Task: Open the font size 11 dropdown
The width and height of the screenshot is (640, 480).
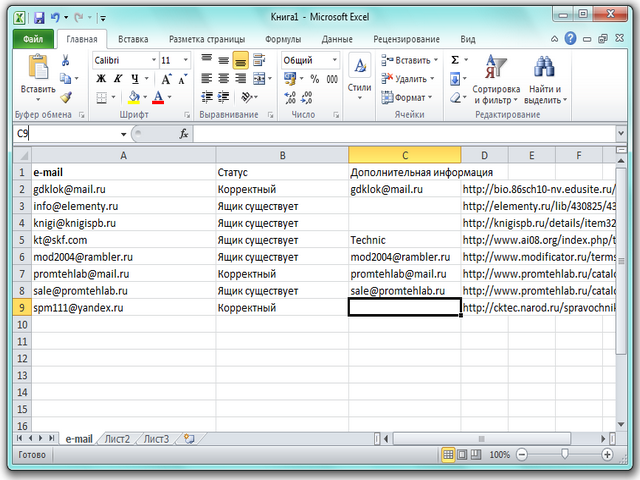Action: [186, 60]
